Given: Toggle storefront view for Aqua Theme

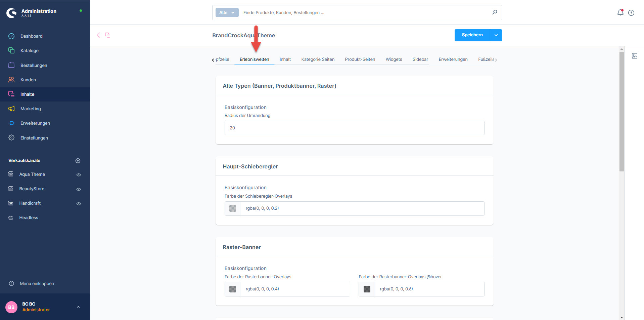Looking at the screenshot, I should 79,175.
